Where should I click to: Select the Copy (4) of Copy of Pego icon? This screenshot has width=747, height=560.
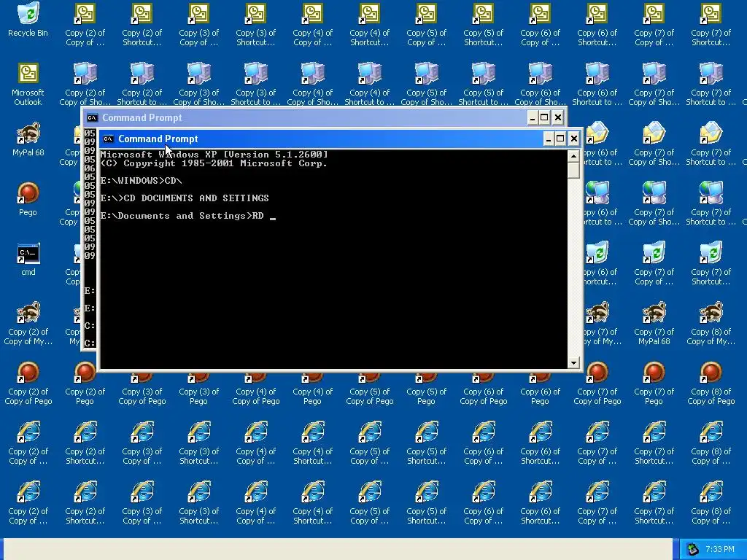(255, 391)
